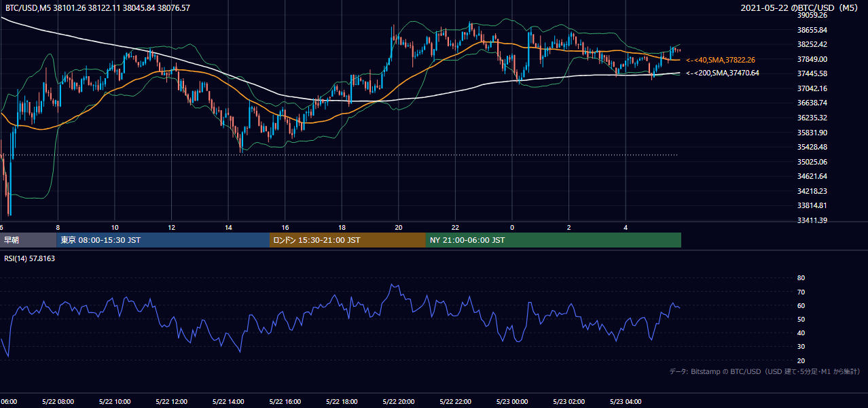Image resolution: width=868 pixels, height=408 pixels.
Task: Click hour marker 10 under price chart
Action: [x=115, y=228]
